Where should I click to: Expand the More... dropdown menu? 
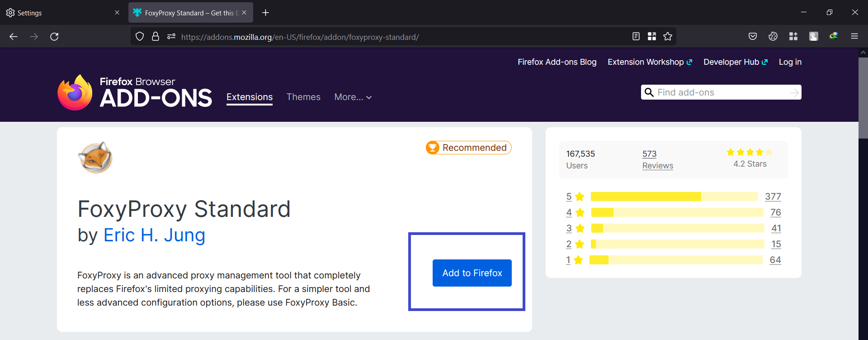pos(353,97)
